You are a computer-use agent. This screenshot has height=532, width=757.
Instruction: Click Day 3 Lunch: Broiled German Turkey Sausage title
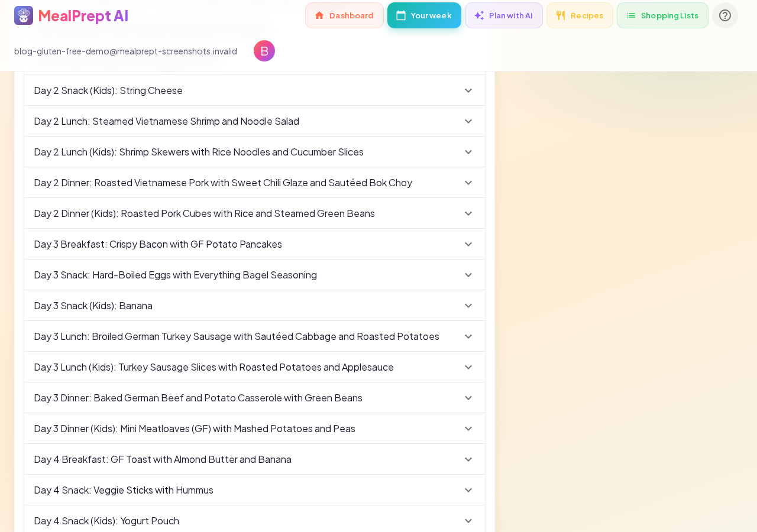237,336
